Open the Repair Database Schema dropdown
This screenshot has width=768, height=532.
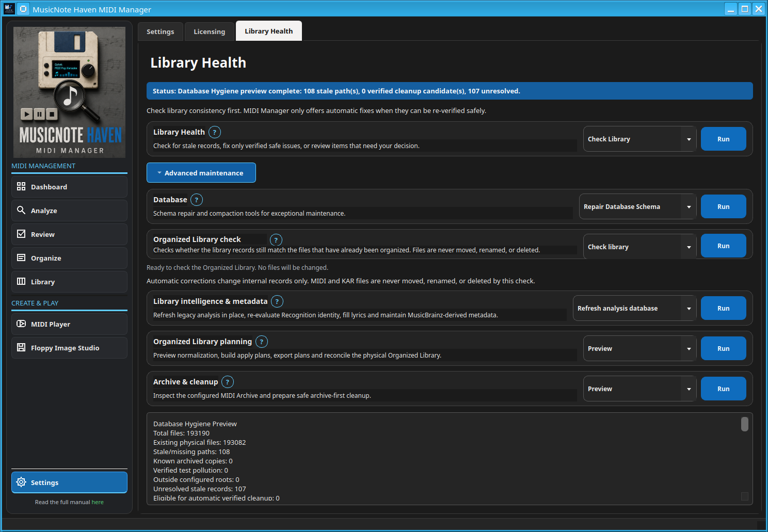tap(638, 206)
